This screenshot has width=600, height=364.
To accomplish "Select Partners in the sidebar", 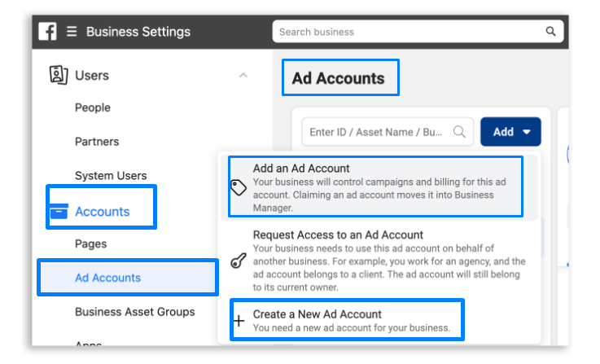I will pos(97,142).
